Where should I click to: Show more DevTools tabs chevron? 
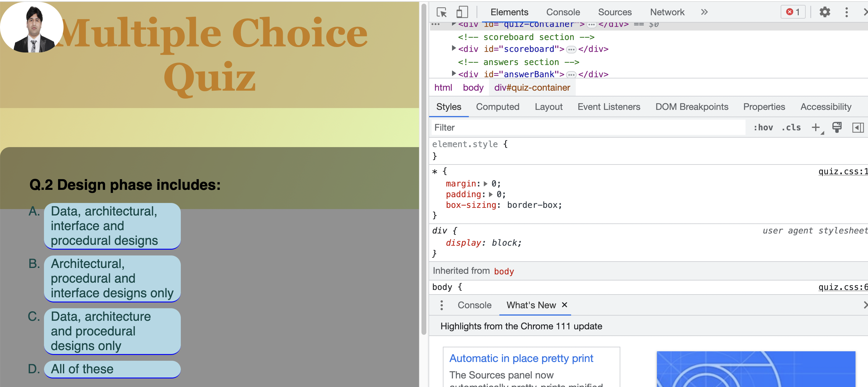(x=704, y=13)
